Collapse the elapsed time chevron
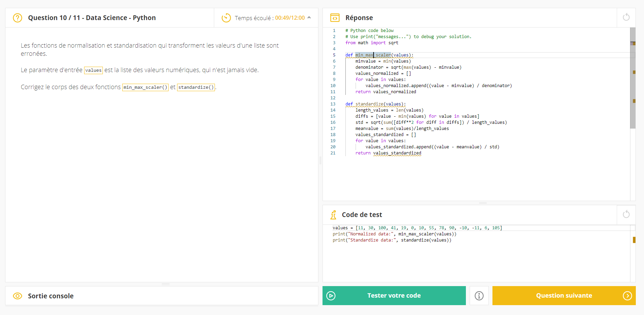This screenshot has width=644, height=315. 309,18
